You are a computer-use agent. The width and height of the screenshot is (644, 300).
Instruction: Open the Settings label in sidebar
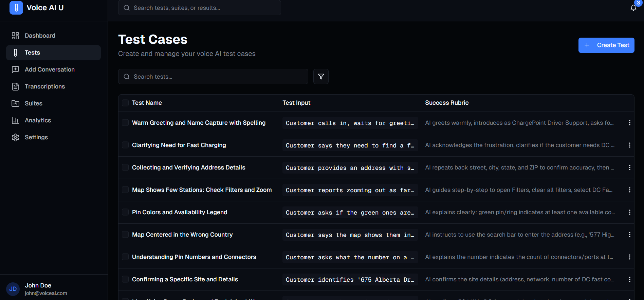click(x=36, y=137)
